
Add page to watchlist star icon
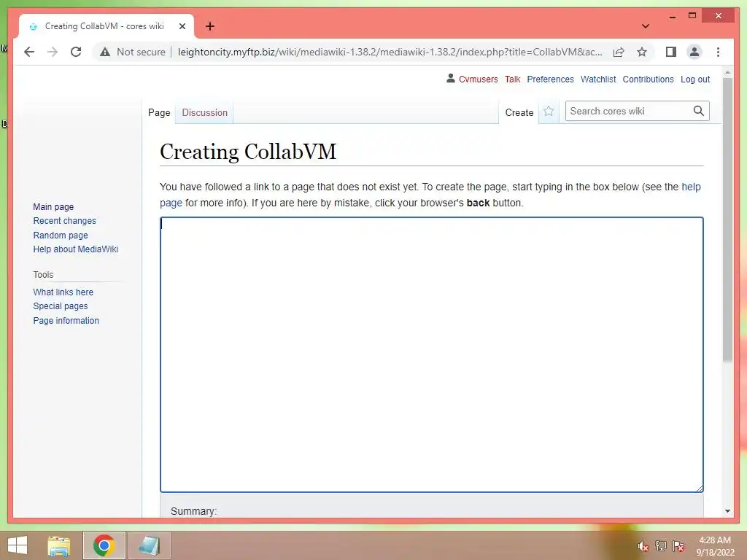tap(549, 112)
